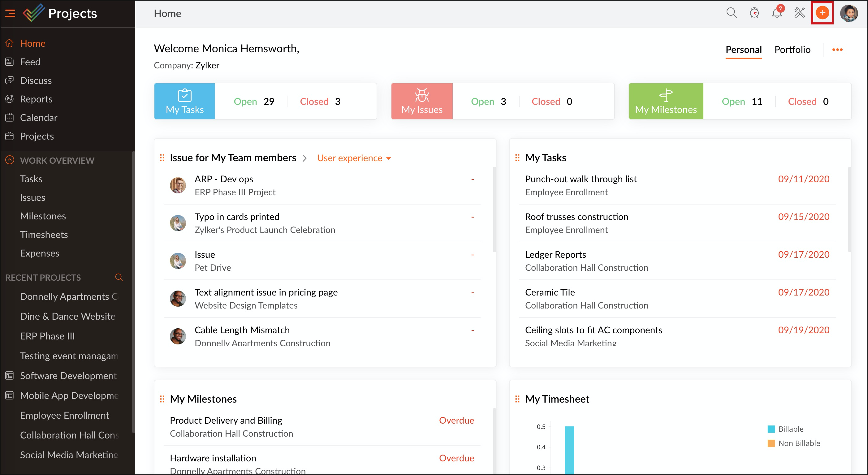The height and width of the screenshot is (475, 868).
Task: Open the three-dot more options menu
Action: 837,50
